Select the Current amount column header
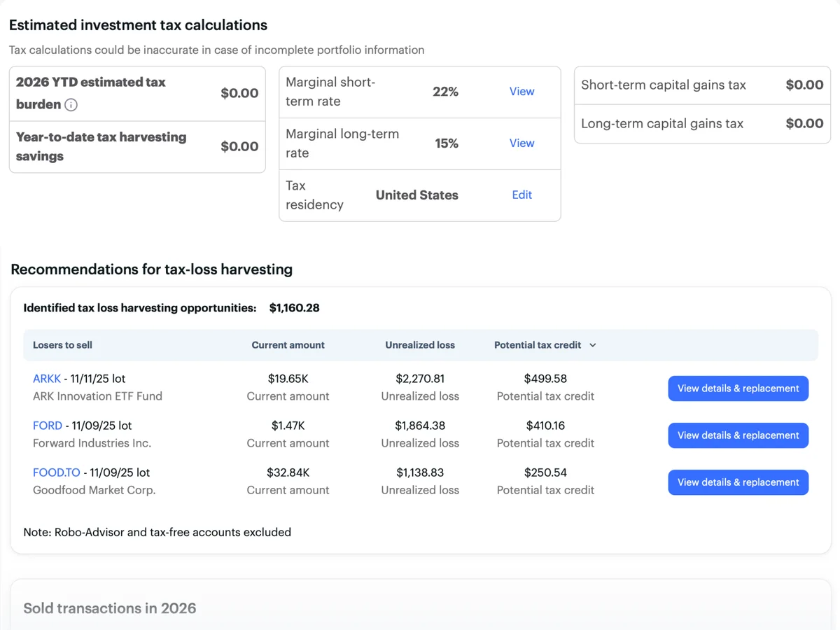Viewport: 840px width, 630px height. click(288, 345)
